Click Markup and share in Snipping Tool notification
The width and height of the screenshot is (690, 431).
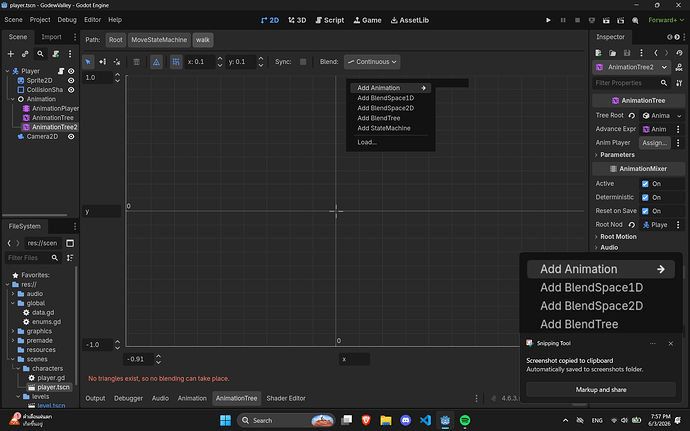click(x=601, y=390)
